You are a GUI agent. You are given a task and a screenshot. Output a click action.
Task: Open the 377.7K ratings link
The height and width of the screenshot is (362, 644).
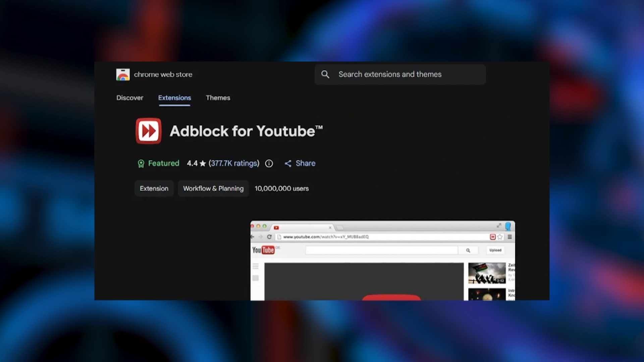[234, 164]
